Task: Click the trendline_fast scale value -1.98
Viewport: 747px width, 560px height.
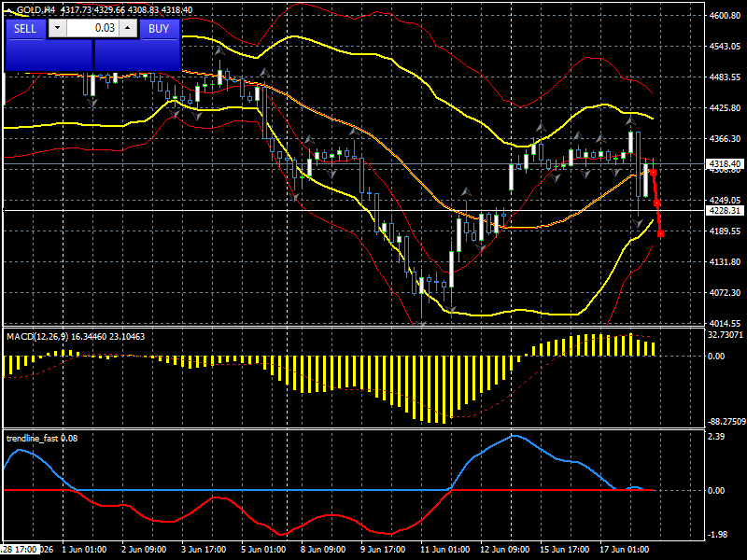Action: pyautogui.click(x=717, y=535)
